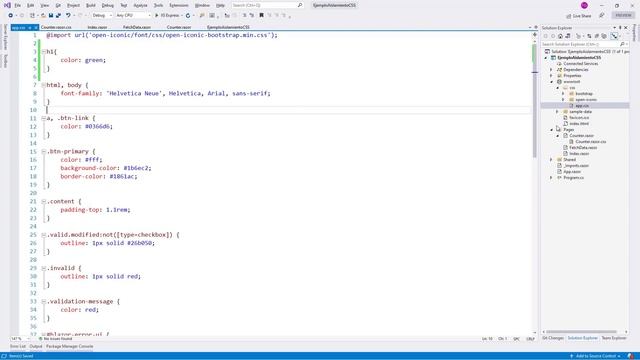Switch to Counter.razor.css editor tab
Screen dimensions: 640x360
click(56, 27)
